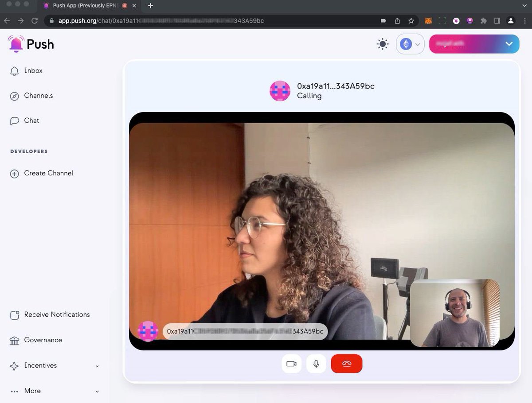
Task: Open the Chrome profile menu
Action: pyautogui.click(x=511, y=21)
